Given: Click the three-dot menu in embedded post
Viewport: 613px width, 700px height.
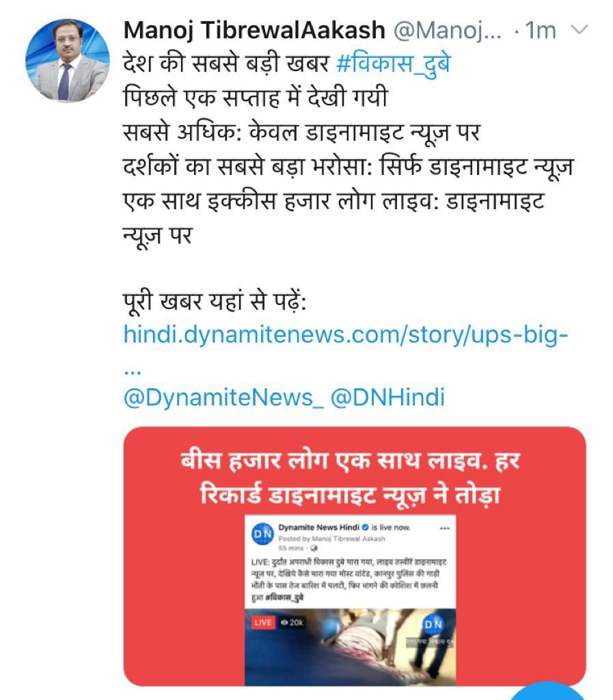Looking at the screenshot, I should (444, 528).
